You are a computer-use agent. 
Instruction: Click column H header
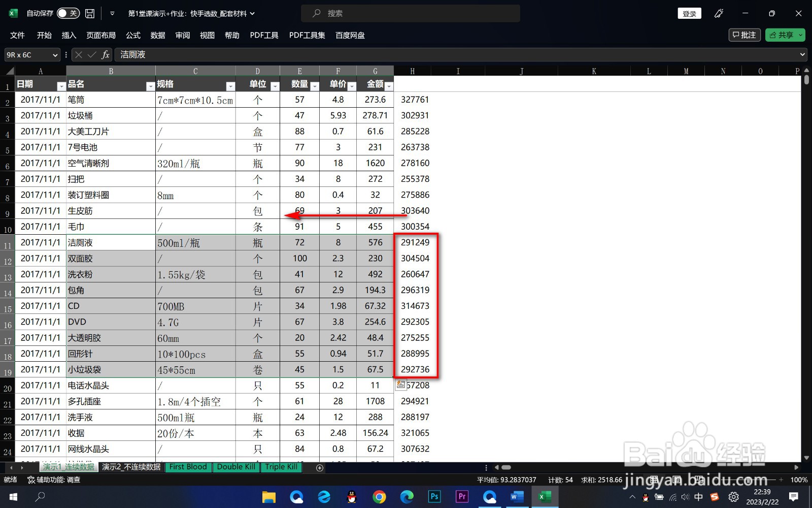coord(412,71)
